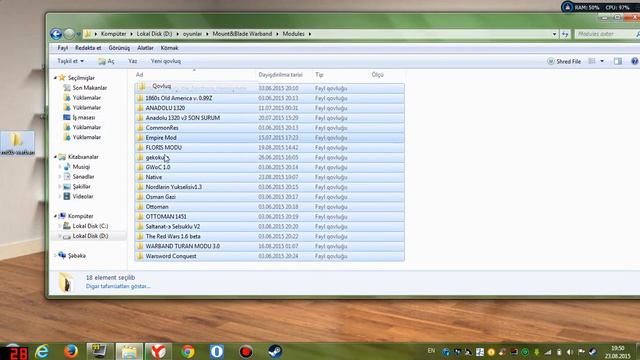Create folder with Yeni qovluq button
Screen dimensions: 640x360
[166, 61]
